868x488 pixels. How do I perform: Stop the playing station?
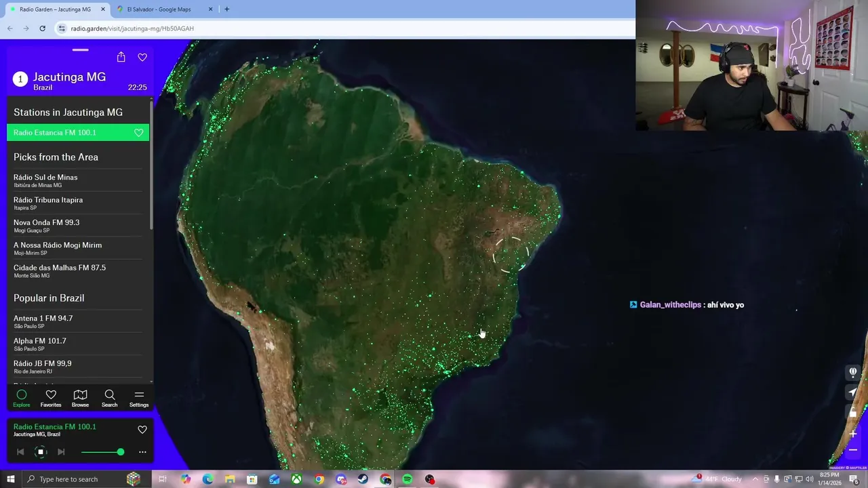point(41,452)
